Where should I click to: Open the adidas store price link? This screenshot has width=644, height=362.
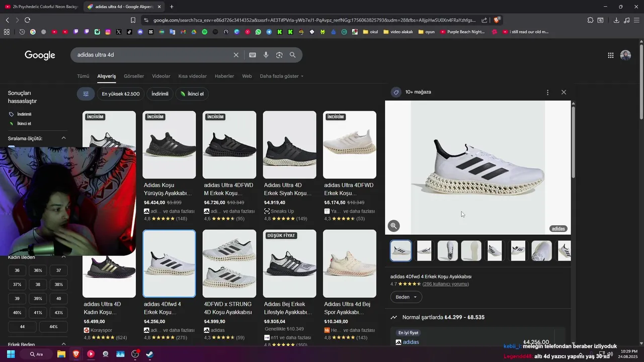coord(411,342)
